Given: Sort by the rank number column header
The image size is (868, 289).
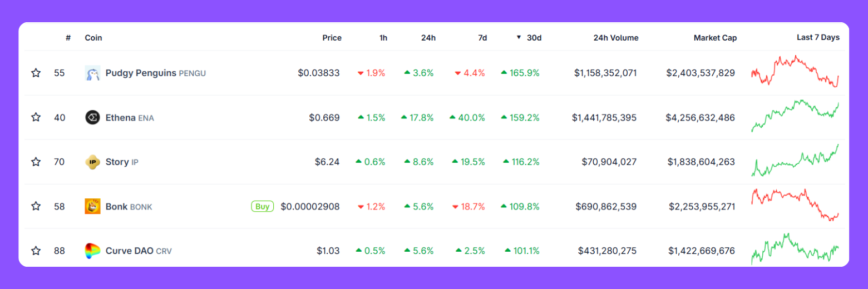Looking at the screenshot, I should pos(68,38).
